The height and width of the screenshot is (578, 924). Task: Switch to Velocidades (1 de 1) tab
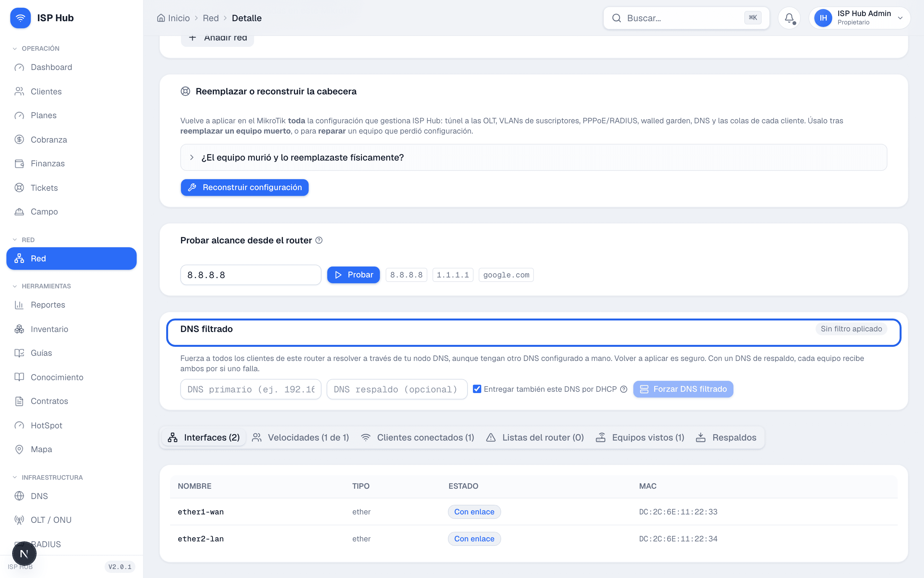[301, 437]
